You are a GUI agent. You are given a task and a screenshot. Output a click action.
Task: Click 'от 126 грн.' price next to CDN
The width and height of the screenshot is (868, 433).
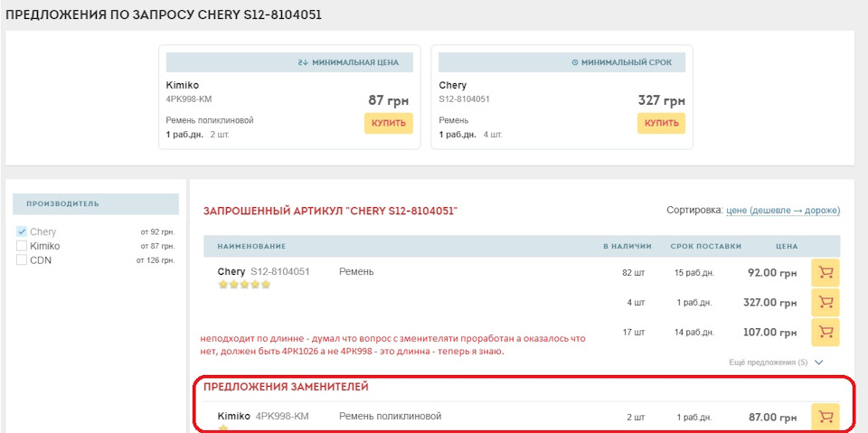pyautogui.click(x=156, y=260)
